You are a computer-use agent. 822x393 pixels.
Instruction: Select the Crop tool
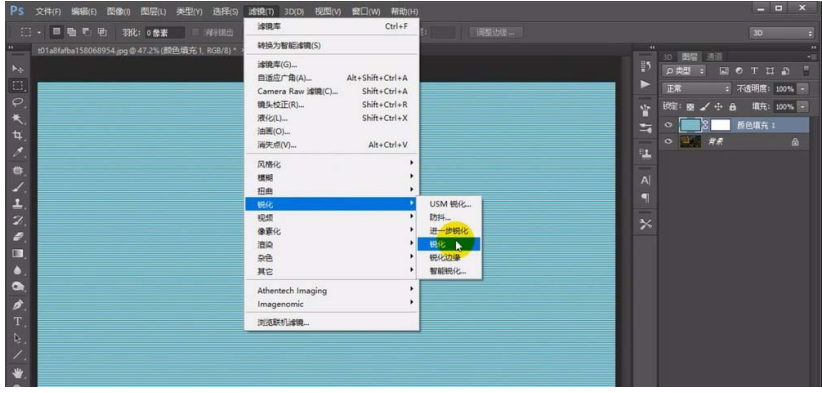pyautogui.click(x=18, y=136)
